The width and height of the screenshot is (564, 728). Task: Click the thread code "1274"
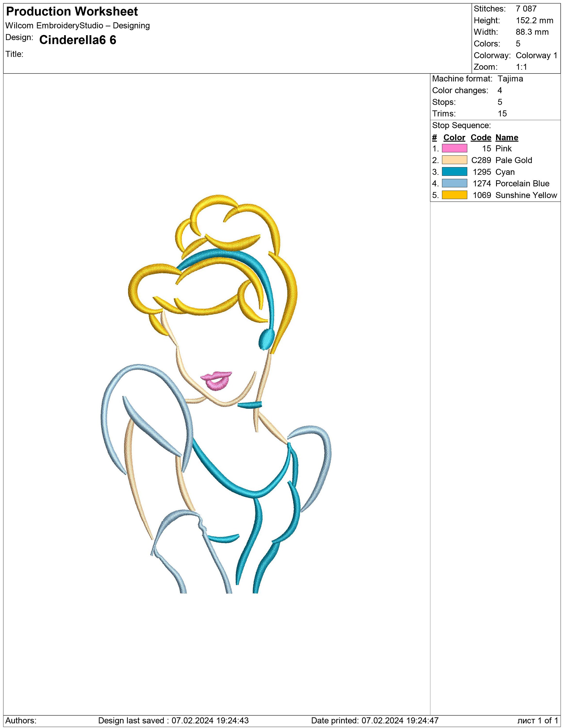482,184
